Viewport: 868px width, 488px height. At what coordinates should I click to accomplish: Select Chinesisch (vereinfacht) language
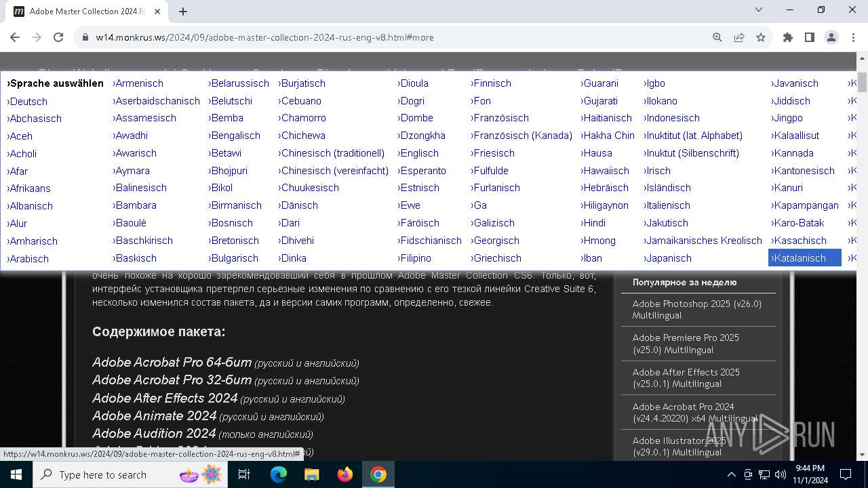pyautogui.click(x=334, y=171)
